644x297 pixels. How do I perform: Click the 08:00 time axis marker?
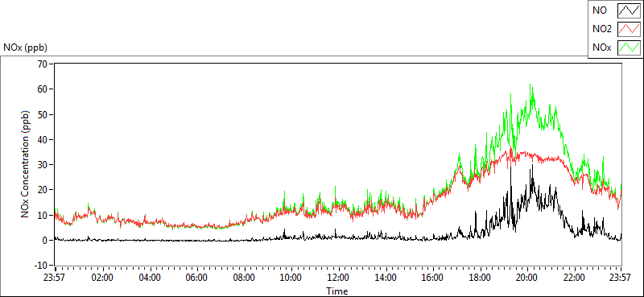244,278
